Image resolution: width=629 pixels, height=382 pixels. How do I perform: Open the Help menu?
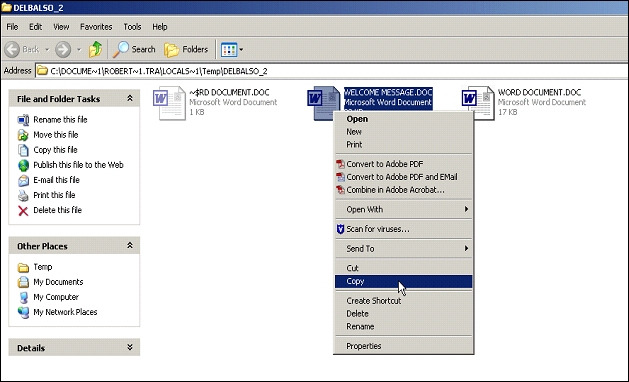click(160, 27)
